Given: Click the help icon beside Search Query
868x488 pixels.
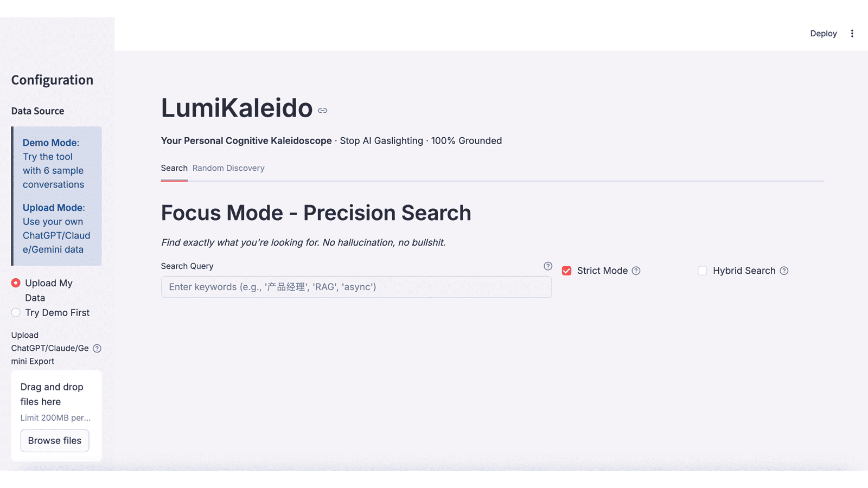Looking at the screenshot, I should [x=547, y=266].
